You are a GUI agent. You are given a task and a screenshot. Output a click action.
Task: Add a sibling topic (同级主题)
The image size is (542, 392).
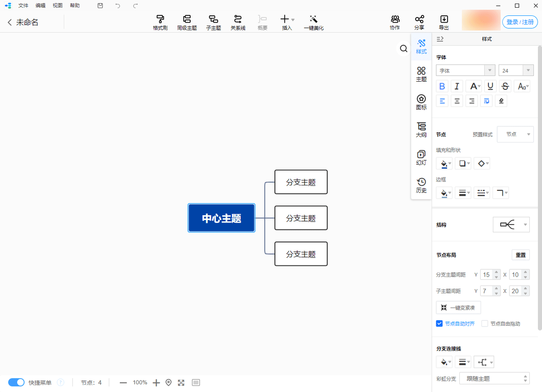coord(187,22)
